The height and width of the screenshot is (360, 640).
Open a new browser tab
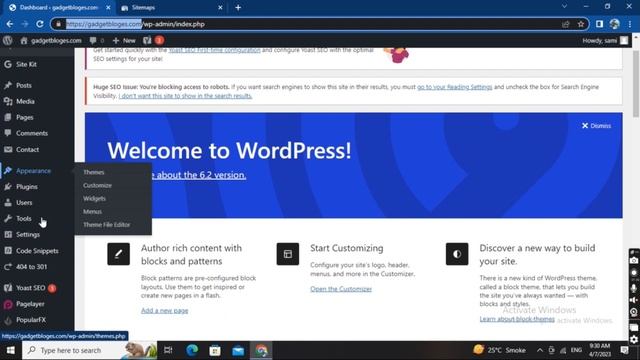point(238,7)
